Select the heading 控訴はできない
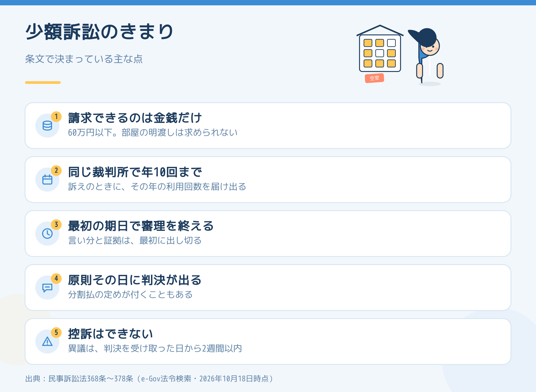 point(110,334)
